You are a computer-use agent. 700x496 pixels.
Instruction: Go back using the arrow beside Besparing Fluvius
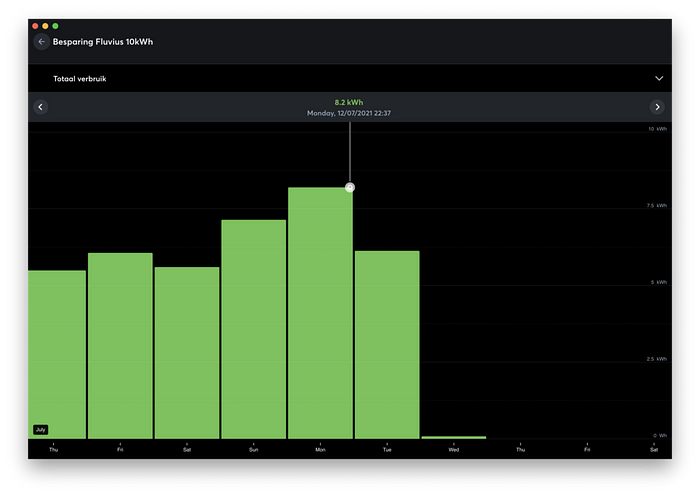coord(41,42)
